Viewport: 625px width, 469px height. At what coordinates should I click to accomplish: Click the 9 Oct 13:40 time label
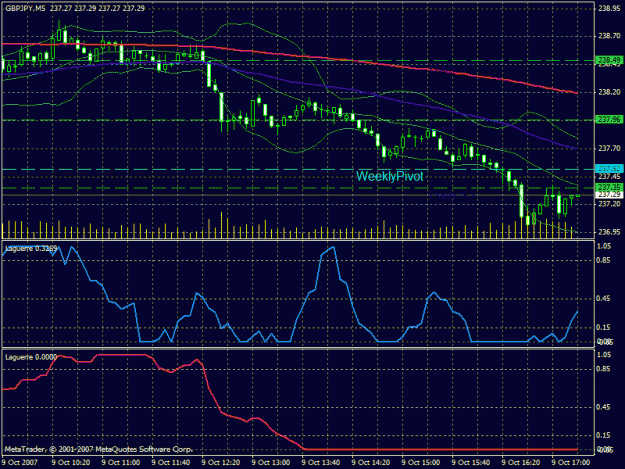(x=321, y=462)
